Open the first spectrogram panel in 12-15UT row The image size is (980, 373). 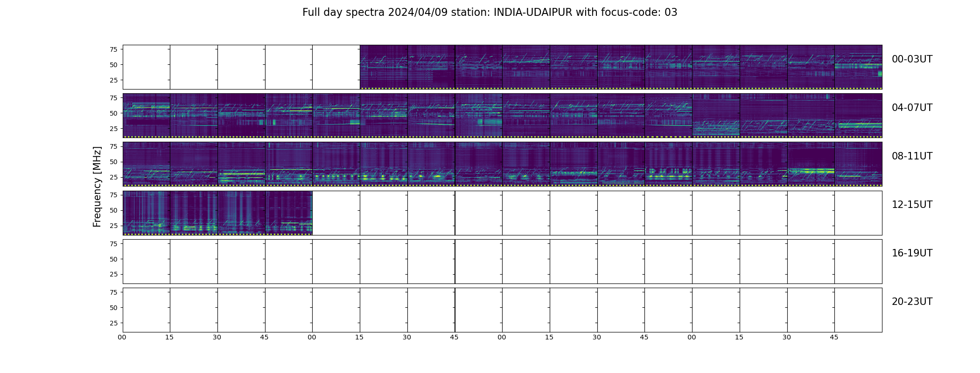click(147, 213)
